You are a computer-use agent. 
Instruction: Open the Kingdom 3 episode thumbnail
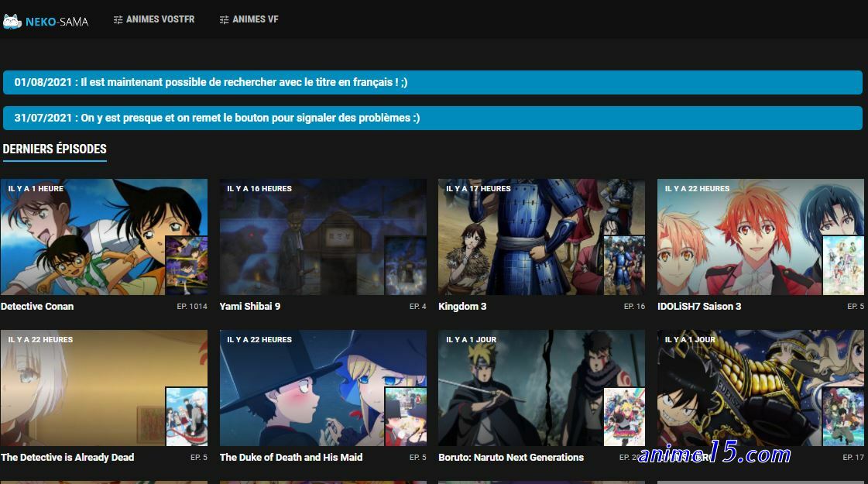[x=541, y=236]
